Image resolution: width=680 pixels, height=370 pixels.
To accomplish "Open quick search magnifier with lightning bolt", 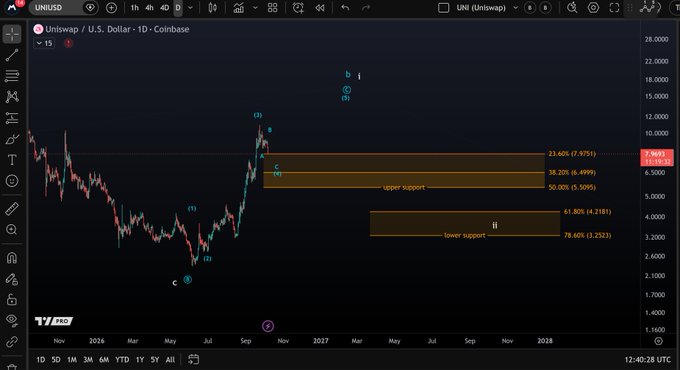I will pyautogui.click(x=572, y=7).
